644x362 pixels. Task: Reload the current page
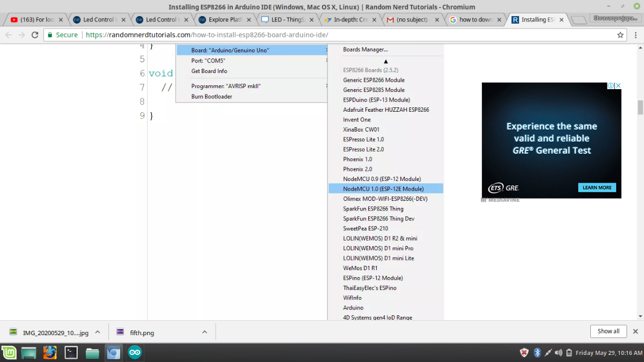pyautogui.click(x=35, y=35)
